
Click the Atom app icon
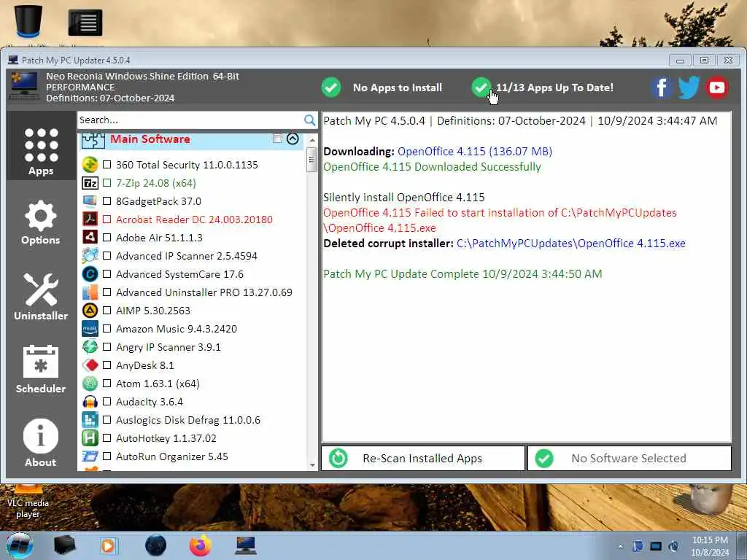(x=90, y=384)
